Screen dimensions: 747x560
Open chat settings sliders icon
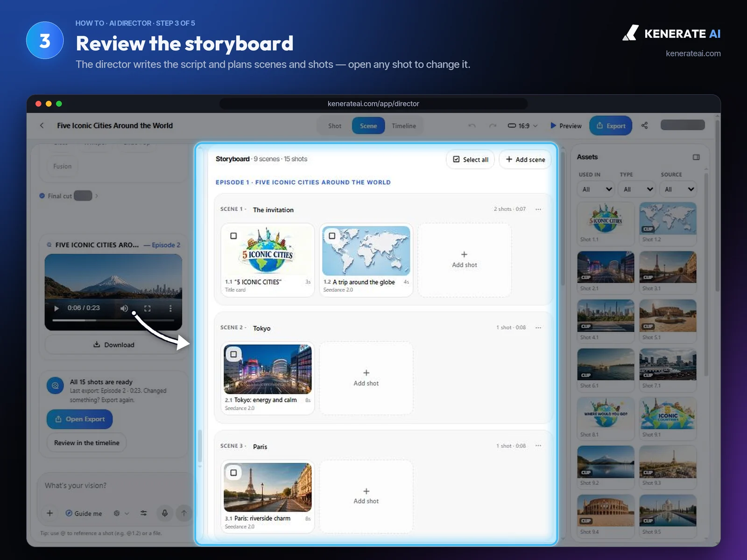click(144, 513)
